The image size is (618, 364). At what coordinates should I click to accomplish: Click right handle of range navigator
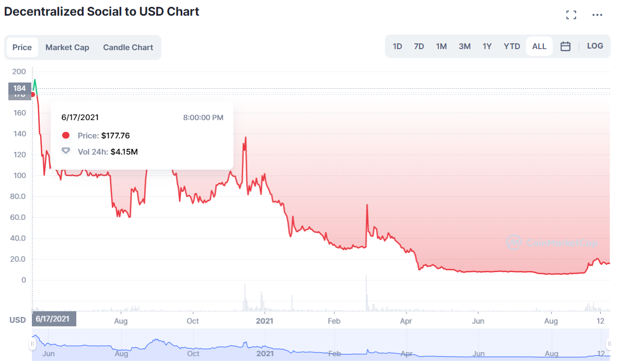click(609, 344)
